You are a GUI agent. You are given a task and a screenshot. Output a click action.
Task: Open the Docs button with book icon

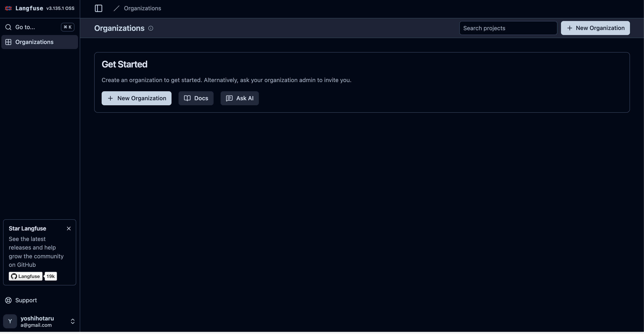tap(196, 98)
